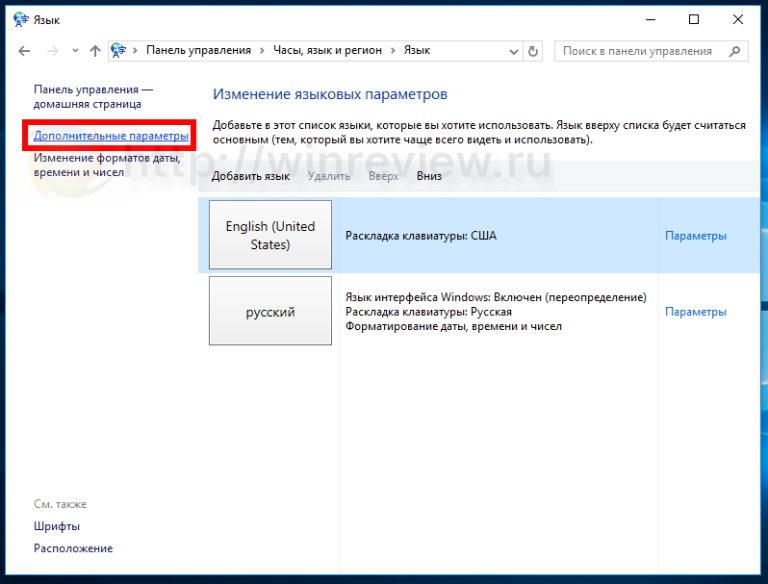Open the recent locations dropdown arrow

[74, 51]
